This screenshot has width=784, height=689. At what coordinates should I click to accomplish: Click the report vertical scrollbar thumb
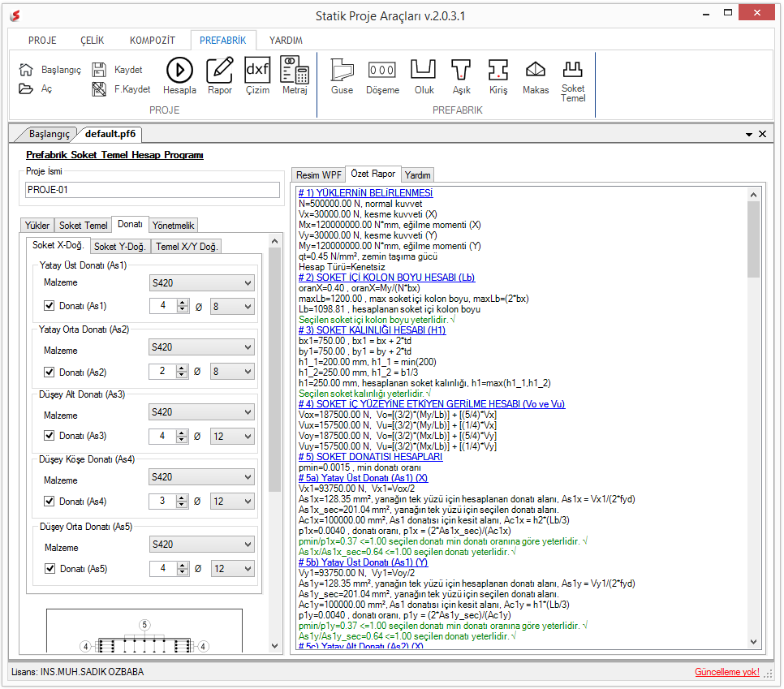click(x=753, y=239)
